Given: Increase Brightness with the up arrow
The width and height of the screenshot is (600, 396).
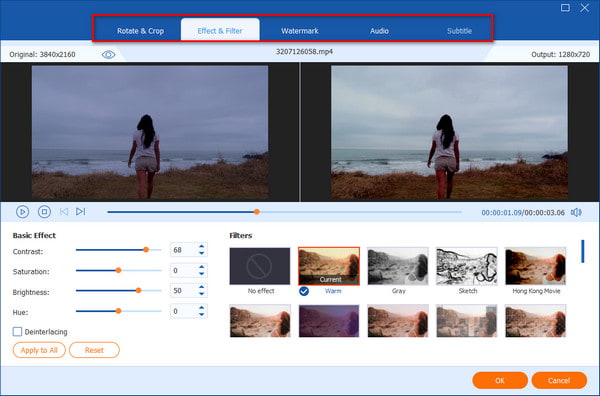Looking at the screenshot, I should tap(201, 287).
